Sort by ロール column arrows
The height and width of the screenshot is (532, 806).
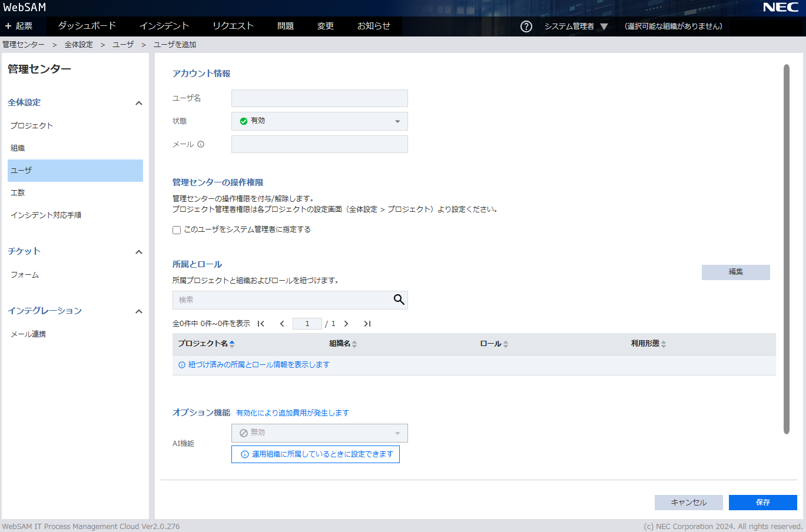pos(506,344)
